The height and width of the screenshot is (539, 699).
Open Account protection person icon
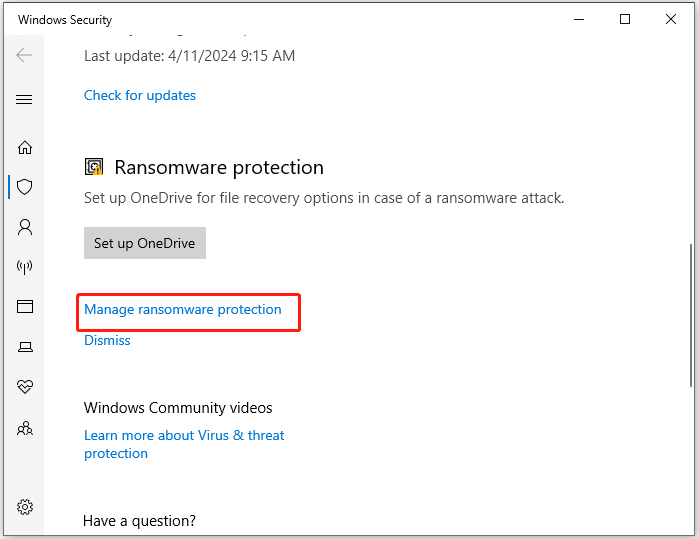click(25, 226)
